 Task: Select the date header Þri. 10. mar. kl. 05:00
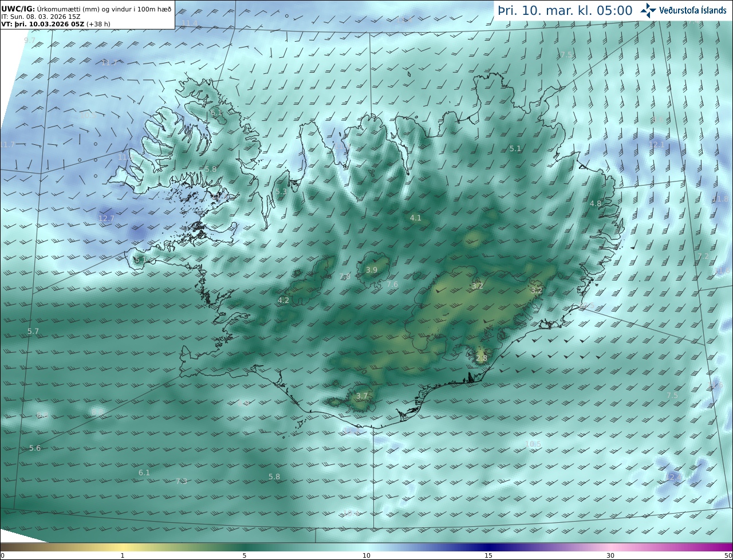pos(565,10)
